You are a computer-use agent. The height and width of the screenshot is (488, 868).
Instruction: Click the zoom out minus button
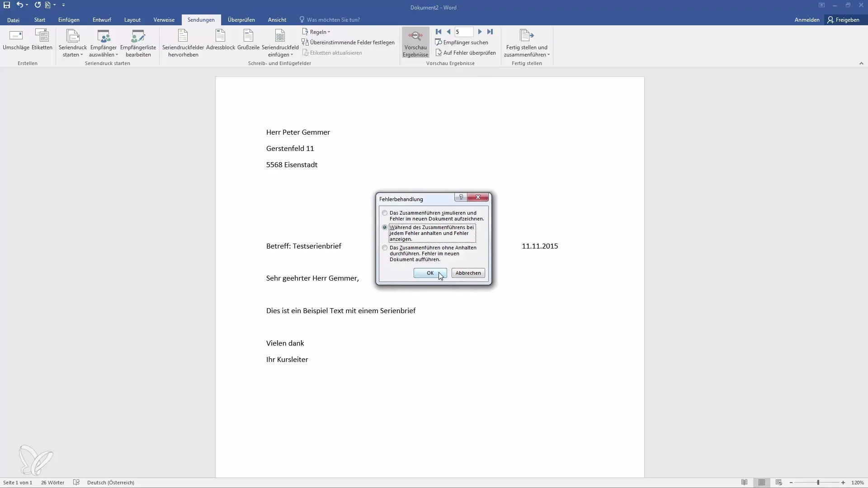(x=791, y=483)
